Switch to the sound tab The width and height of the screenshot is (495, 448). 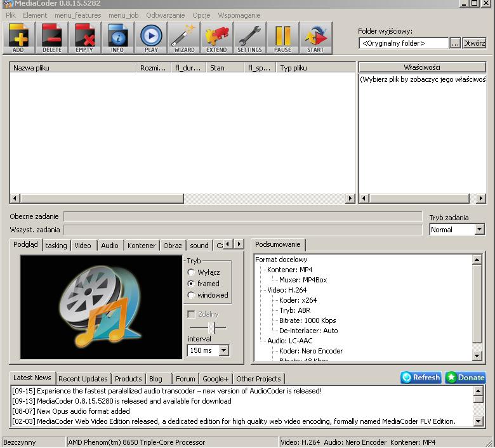[x=199, y=246]
